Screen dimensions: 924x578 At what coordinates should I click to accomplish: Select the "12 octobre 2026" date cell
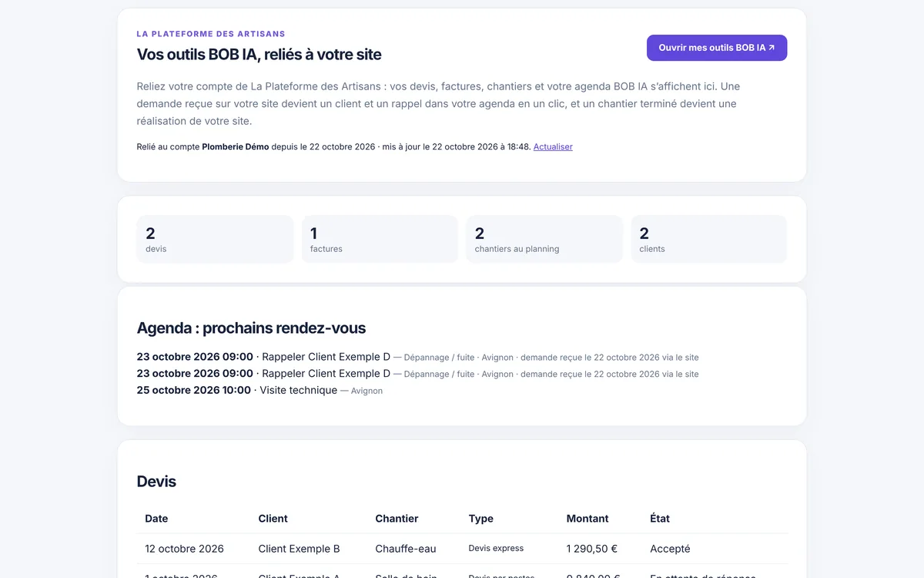click(x=185, y=549)
